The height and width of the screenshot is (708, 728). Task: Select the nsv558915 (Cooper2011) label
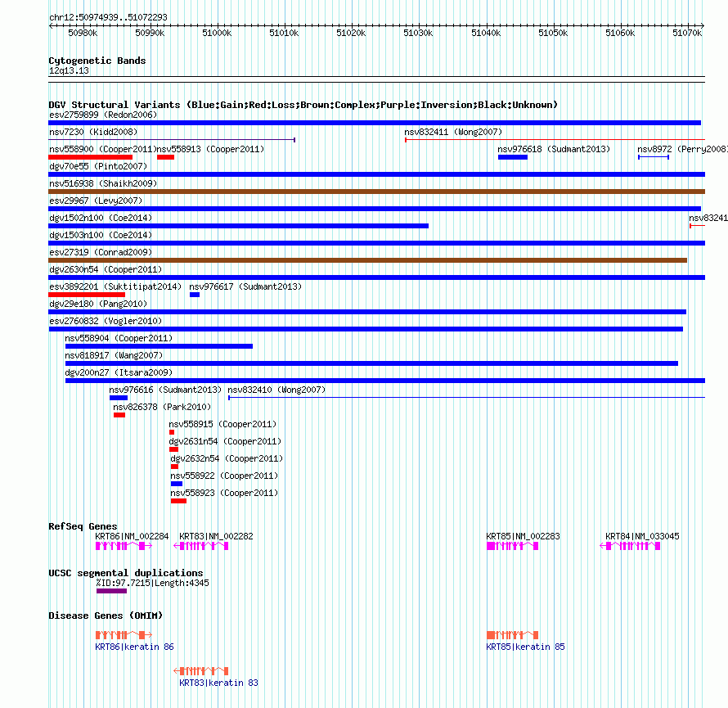[x=222, y=424]
